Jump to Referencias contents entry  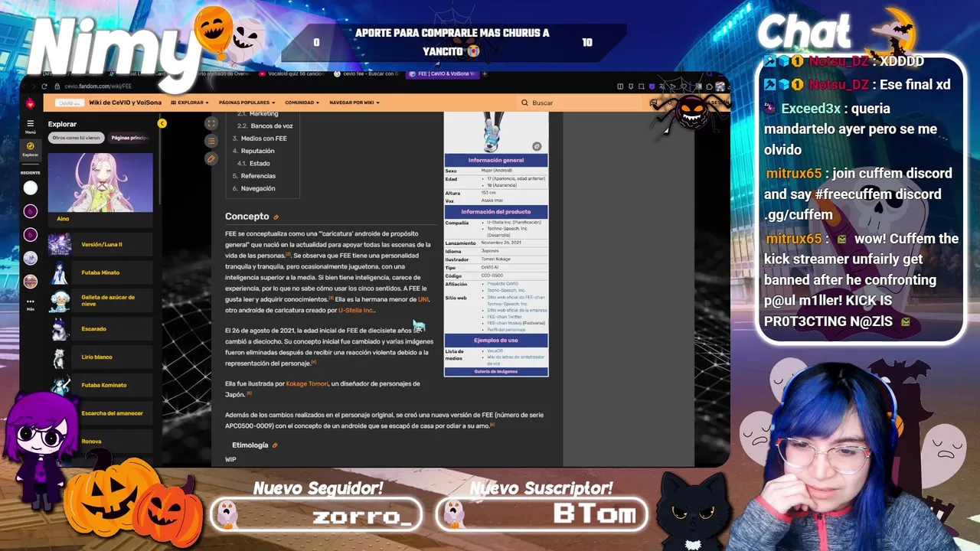point(258,176)
